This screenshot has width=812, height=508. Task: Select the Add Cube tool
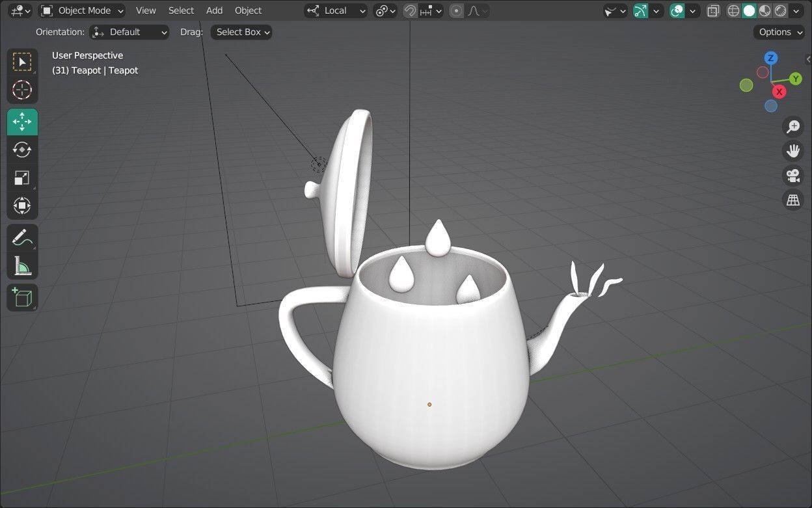[x=21, y=297]
